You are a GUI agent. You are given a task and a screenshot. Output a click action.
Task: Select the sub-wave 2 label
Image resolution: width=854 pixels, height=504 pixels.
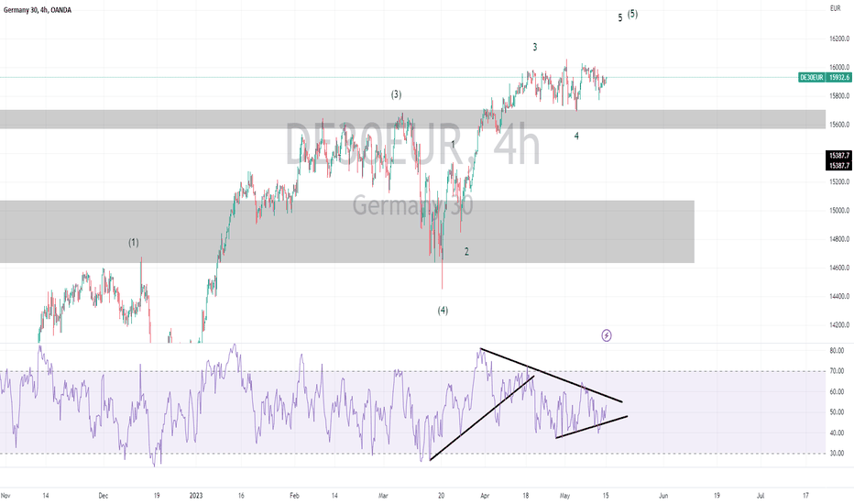(466, 251)
